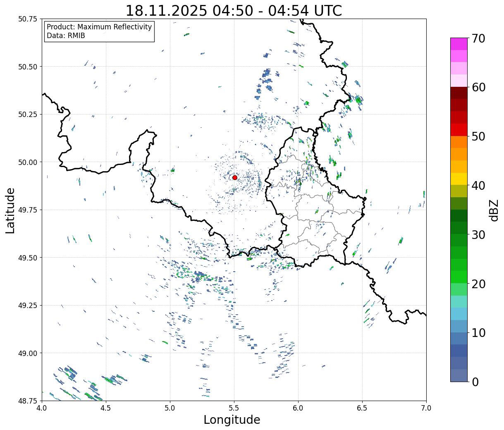Click the colorbar tick label 70
The width and height of the screenshot is (504, 430).
click(x=478, y=38)
